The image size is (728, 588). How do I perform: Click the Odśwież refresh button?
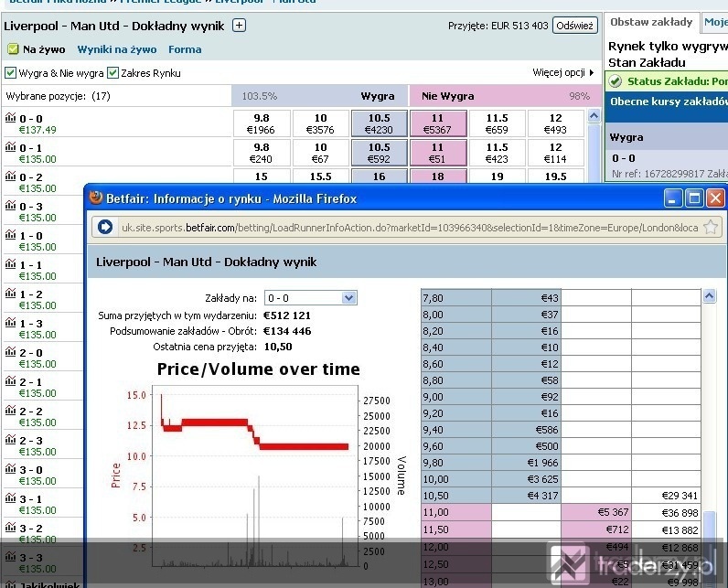(x=574, y=26)
